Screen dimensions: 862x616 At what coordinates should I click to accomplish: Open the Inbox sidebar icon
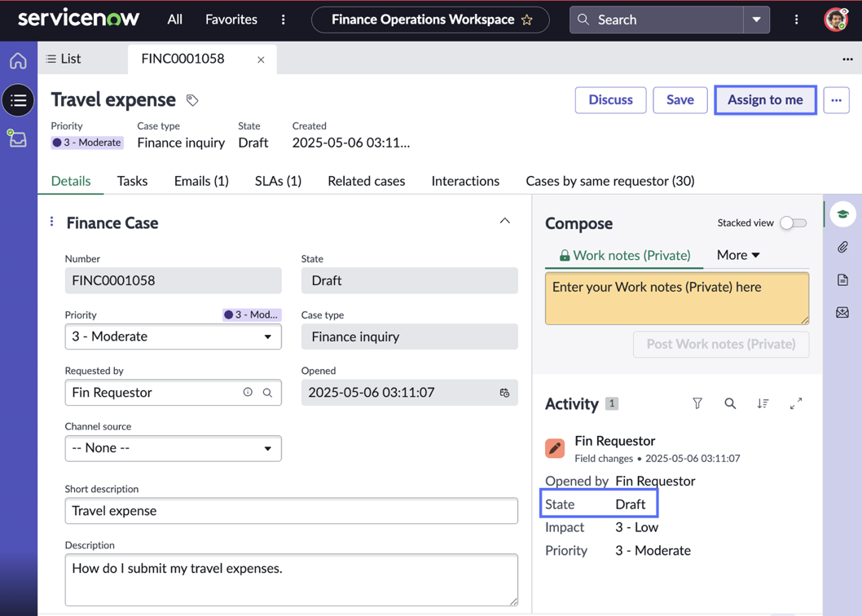tap(17, 139)
